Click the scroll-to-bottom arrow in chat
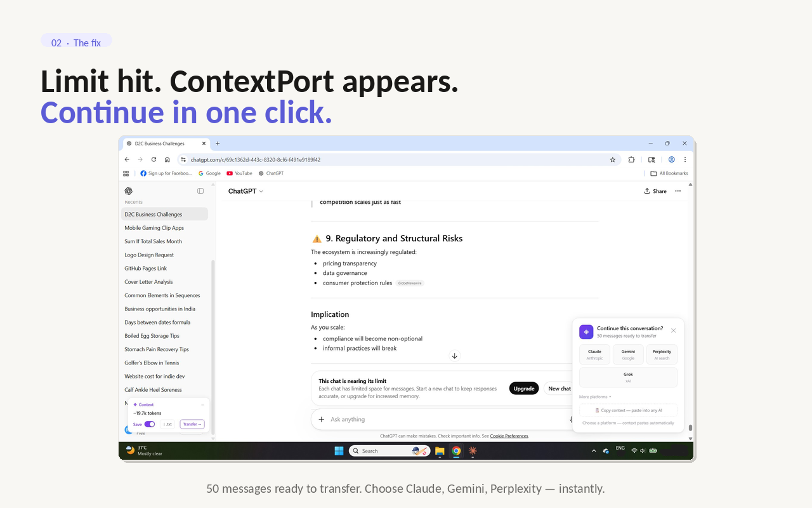Viewport: 812px width, 508px height. pyautogui.click(x=454, y=356)
